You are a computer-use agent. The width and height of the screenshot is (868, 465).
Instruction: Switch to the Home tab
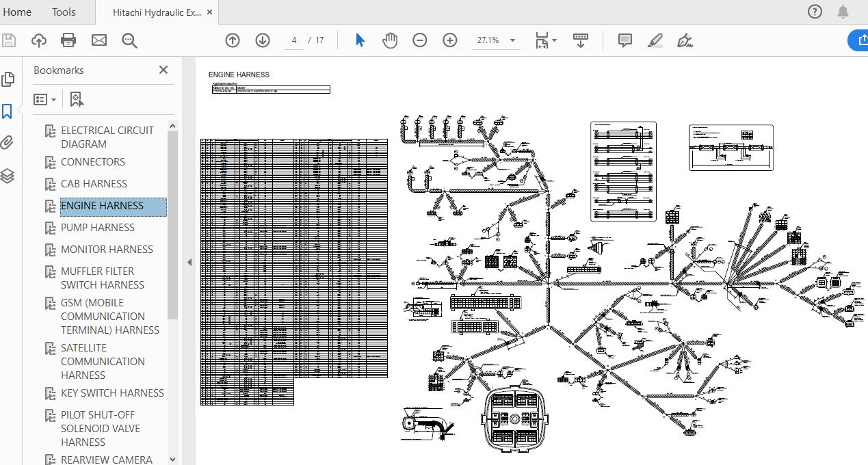(x=17, y=12)
